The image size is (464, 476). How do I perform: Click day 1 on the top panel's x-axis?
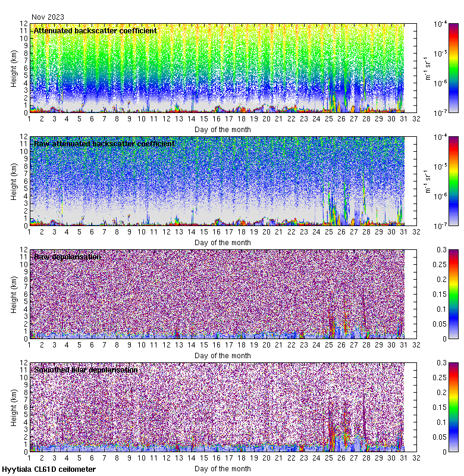[x=29, y=119]
